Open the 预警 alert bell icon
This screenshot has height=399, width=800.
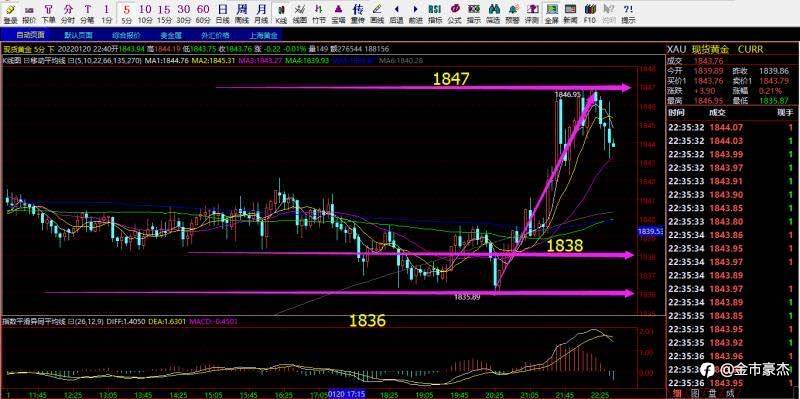512,13
